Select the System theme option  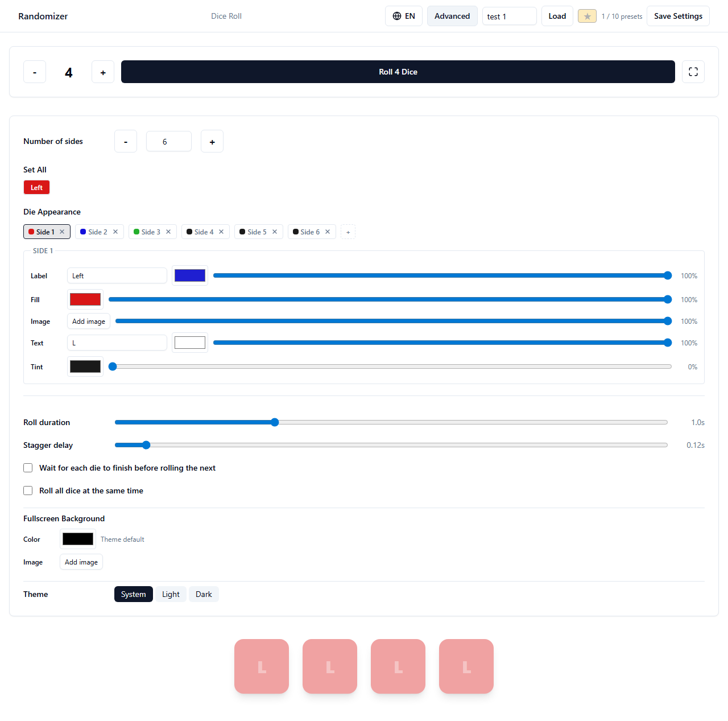(x=134, y=594)
